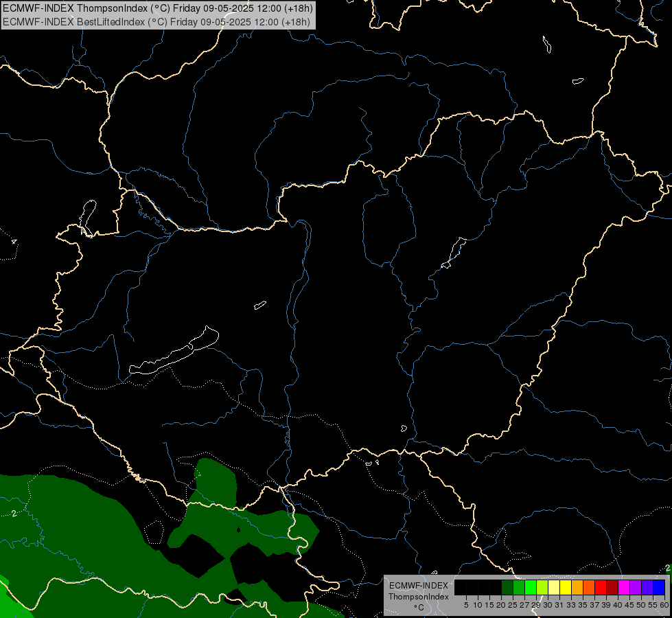
Task: Click the ThompsonIndex title line in the header
Action: point(158,8)
